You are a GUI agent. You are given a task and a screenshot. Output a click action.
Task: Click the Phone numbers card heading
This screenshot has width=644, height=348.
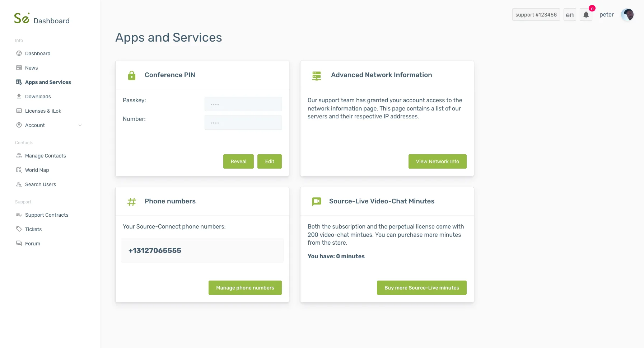coord(170,201)
